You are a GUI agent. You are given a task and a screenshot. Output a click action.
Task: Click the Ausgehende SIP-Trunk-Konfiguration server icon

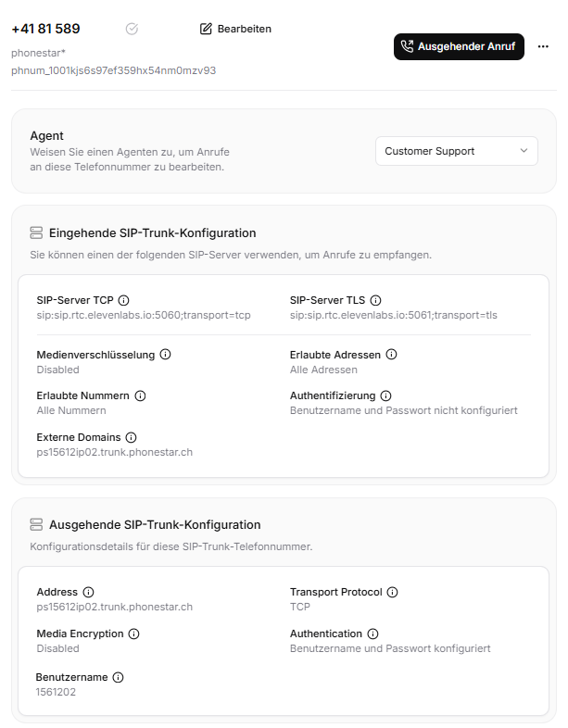[x=36, y=524]
